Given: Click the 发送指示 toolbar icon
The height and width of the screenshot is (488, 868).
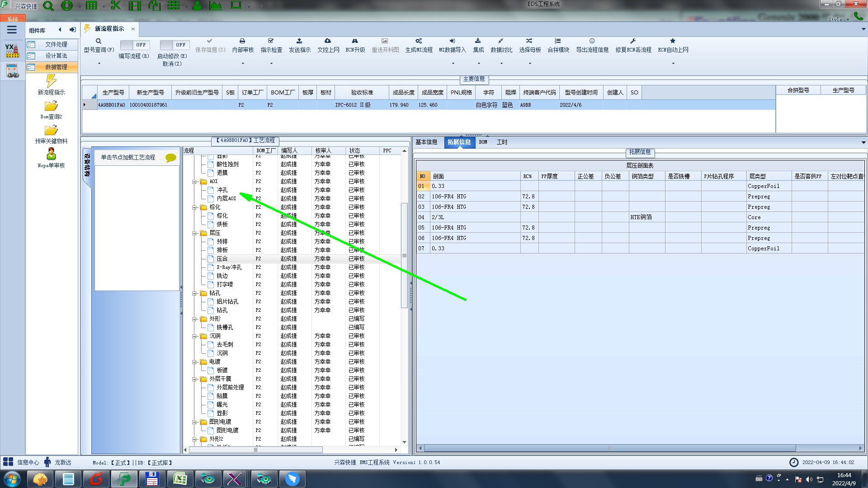Looking at the screenshot, I should pyautogui.click(x=299, y=41).
